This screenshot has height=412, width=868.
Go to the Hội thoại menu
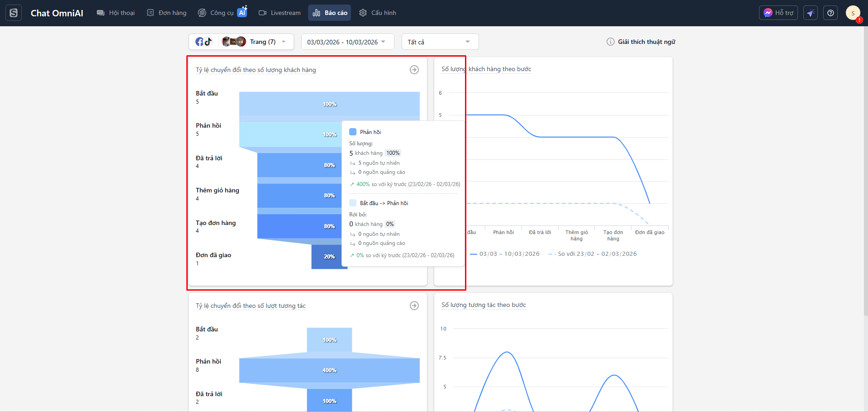click(x=116, y=13)
